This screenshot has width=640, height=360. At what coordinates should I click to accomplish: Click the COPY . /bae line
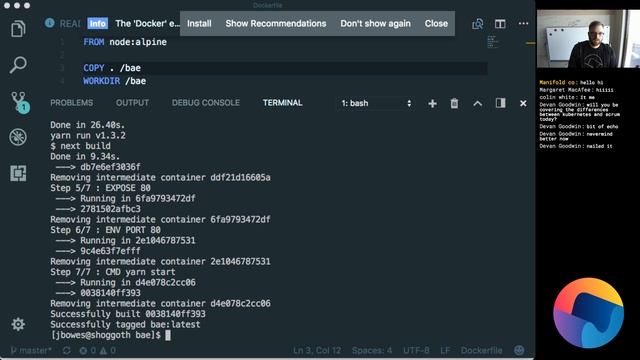click(x=112, y=68)
